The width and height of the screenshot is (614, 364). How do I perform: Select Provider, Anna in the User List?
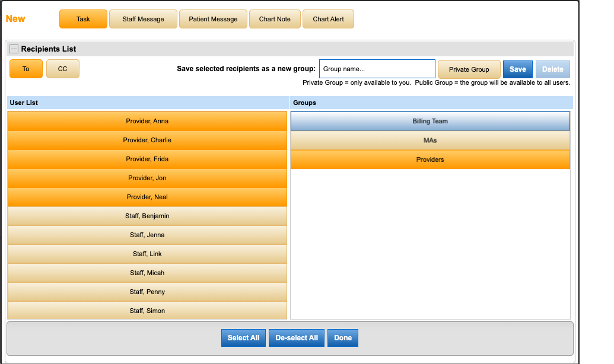147,120
